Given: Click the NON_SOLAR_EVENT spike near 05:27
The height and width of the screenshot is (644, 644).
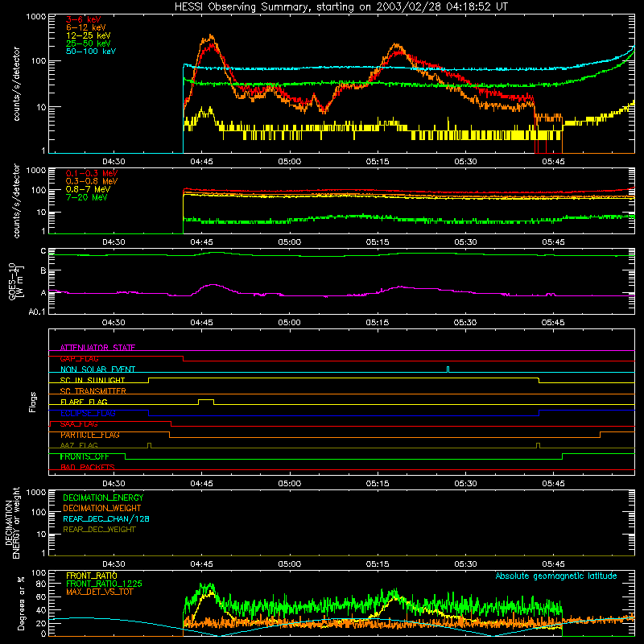Looking at the screenshot, I should (448, 369).
